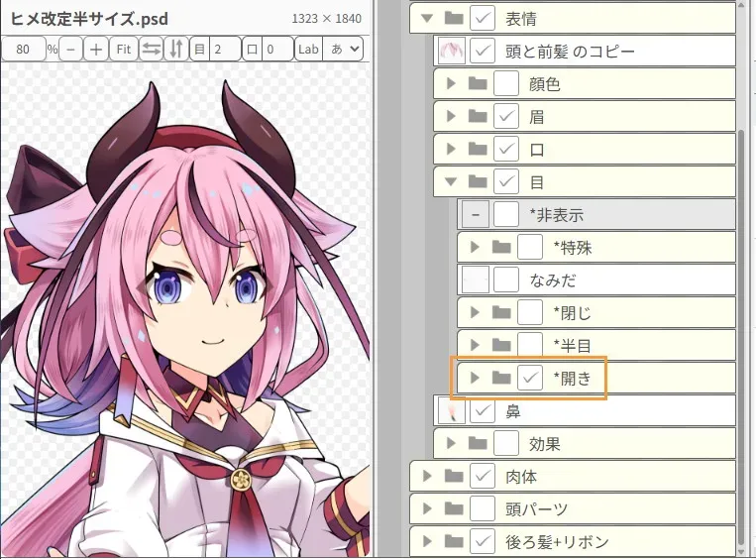Screen dimensions: 756x559
Task: Click the 目 eye button in toolbar
Action: (199, 50)
